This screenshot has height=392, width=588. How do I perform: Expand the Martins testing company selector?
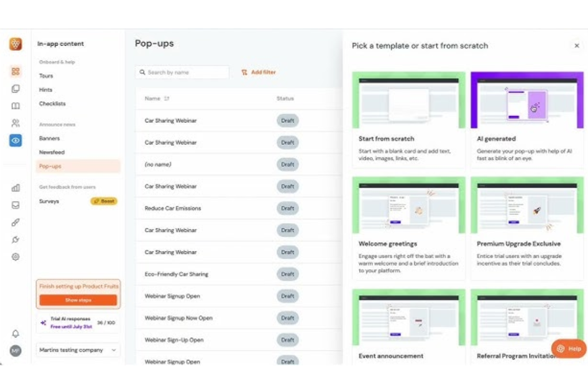78,350
